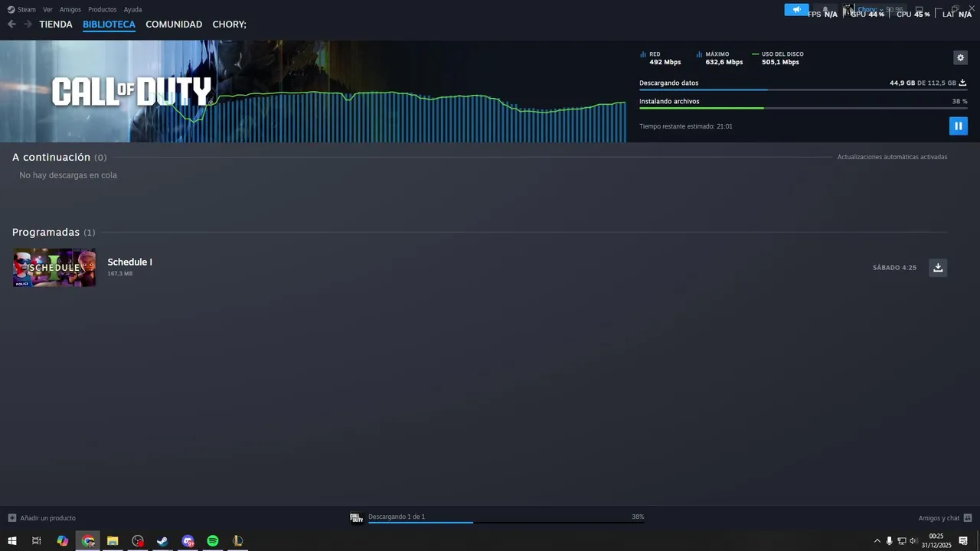Click the microphone tray icon
The height and width of the screenshot is (551, 980).
889,541
